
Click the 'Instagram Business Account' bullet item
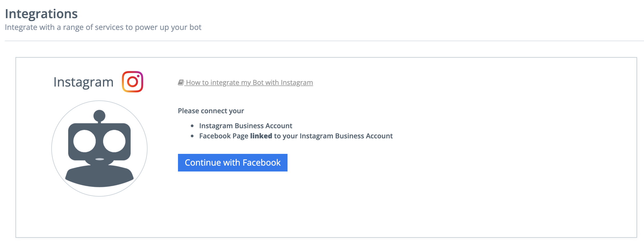(246, 126)
